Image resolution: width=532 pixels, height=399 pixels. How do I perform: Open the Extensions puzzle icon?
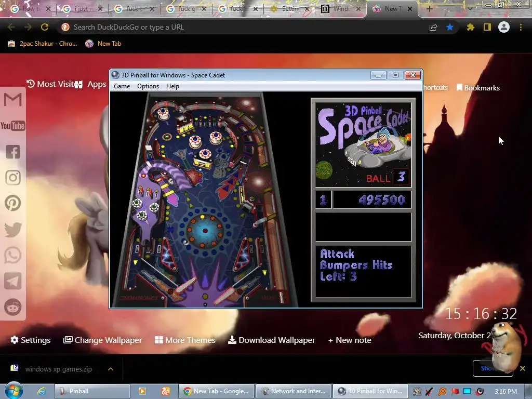tap(470, 27)
